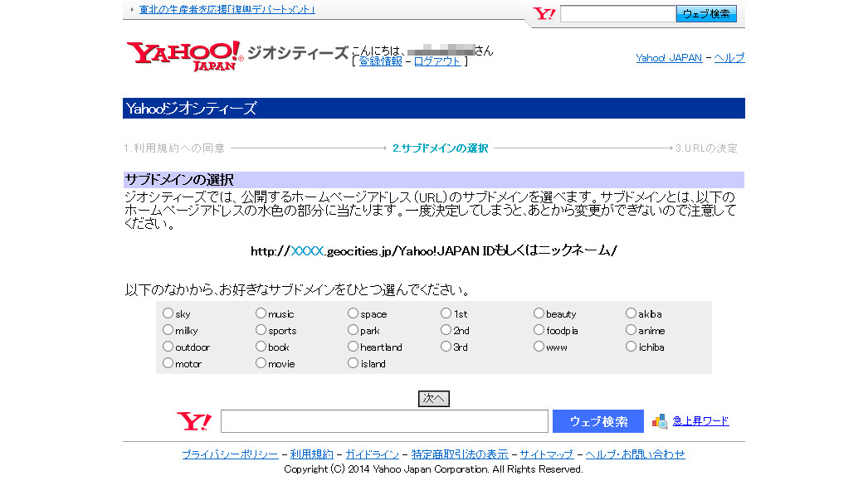Open the Yahoo! JAPAN text link
The height and width of the screenshot is (500, 868).
point(669,57)
